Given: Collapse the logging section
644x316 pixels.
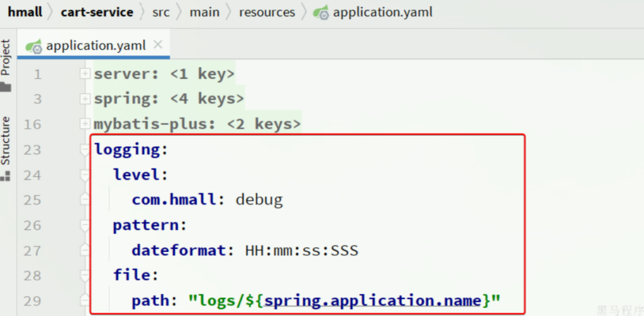Looking at the screenshot, I should coord(85,150).
